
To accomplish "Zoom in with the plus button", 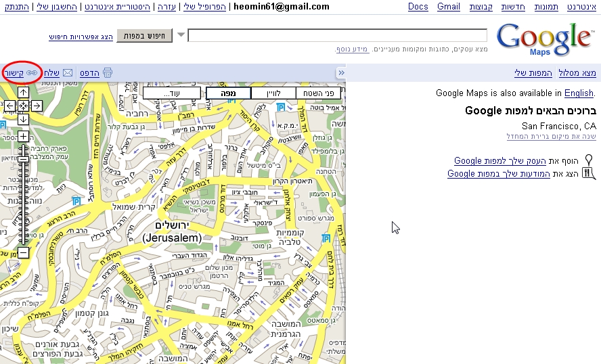I will tap(24, 137).
